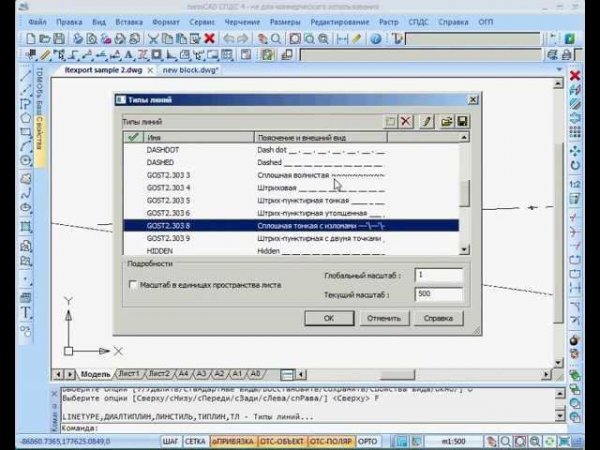Undo the last action
The height and width of the screenshot is (450, 600).
click(229, 39)
